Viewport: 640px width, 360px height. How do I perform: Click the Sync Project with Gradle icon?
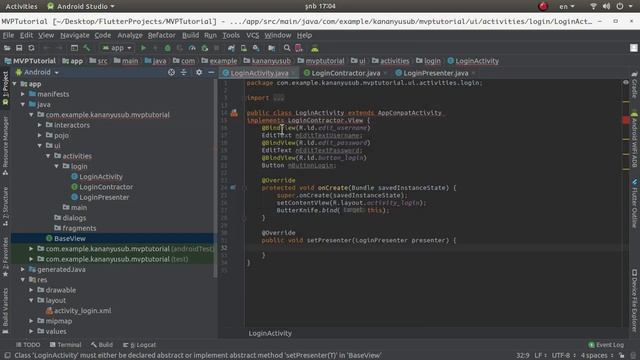[231, 48]
